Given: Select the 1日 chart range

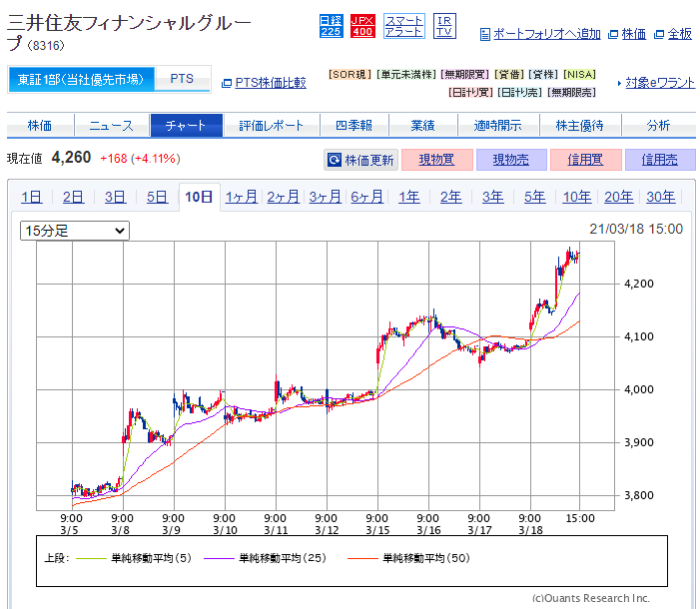Looking at the screenshot, I should click(32, 197).
